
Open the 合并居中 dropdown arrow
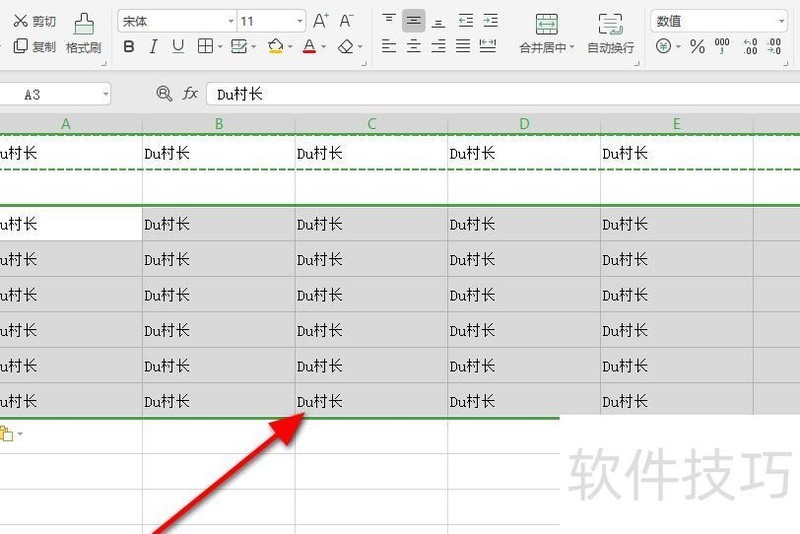click(572, 47)
